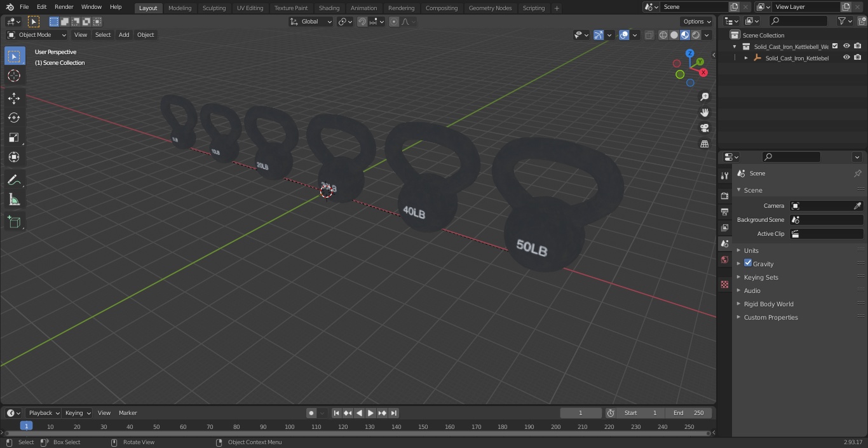Disable rendering for Solid_Cast_Iron_Kettlebel object

[x=858, y=58]
